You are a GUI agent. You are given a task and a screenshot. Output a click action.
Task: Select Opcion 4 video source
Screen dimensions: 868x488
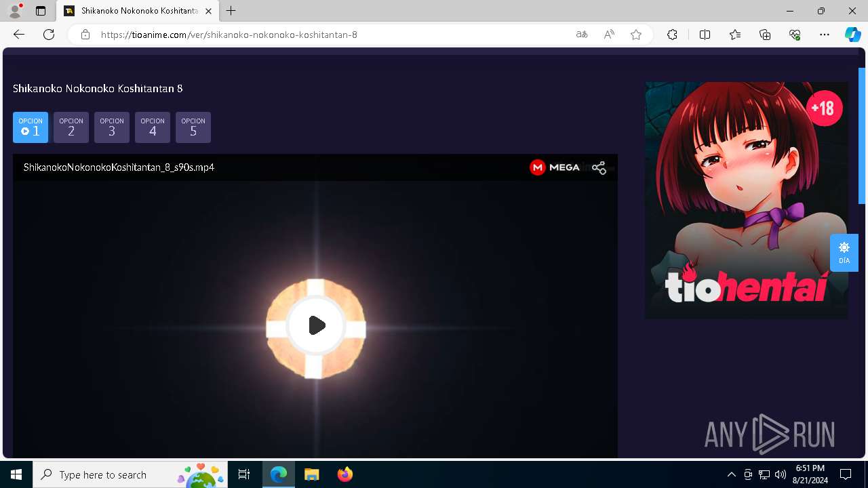coord(153,127)
